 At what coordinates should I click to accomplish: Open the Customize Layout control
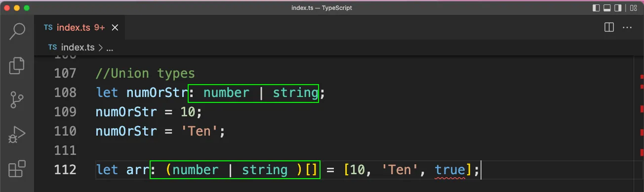tap(633, 8)
